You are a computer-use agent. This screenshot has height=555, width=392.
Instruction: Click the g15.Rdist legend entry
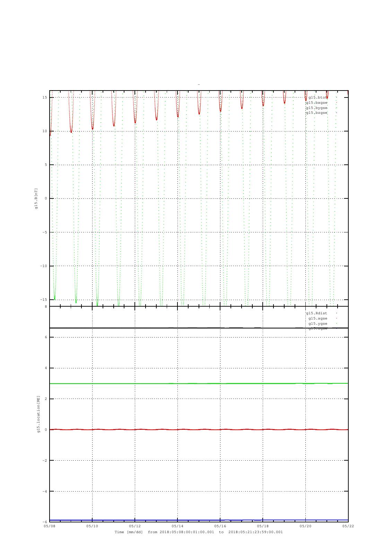click(316, 313)
